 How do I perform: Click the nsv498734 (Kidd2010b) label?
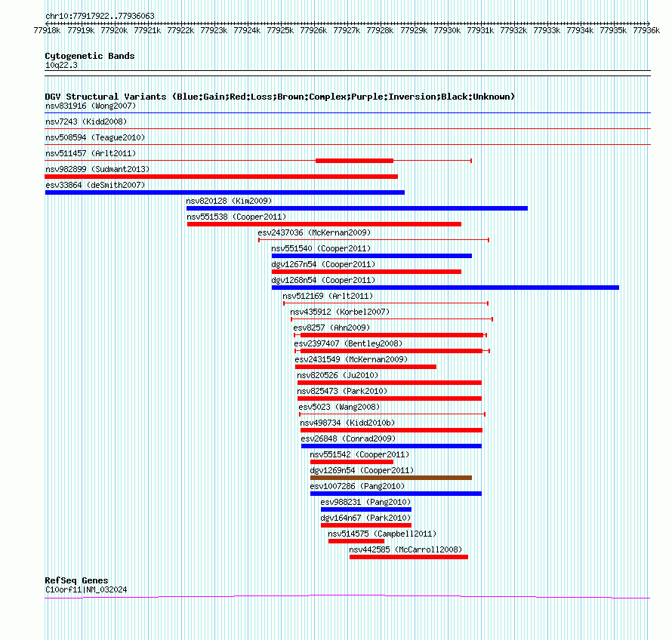(x=347, y=423)
